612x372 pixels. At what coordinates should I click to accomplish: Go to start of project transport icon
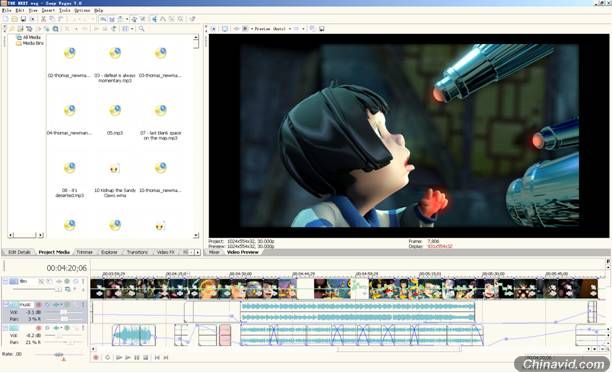157,357
